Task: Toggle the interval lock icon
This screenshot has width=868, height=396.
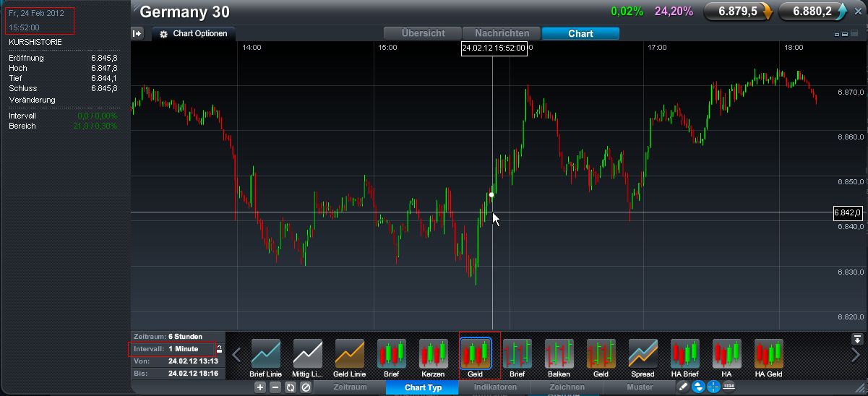Action: (220, 350)
